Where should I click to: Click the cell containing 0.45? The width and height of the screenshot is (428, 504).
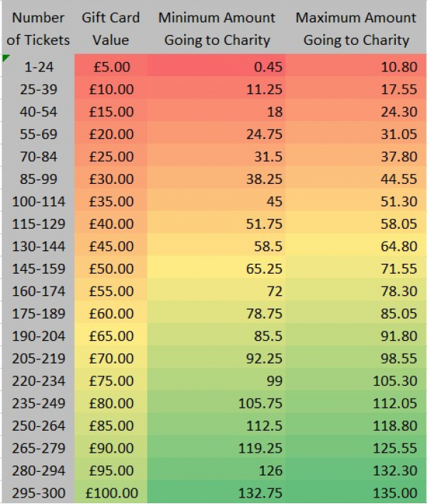tap(216, 66)
